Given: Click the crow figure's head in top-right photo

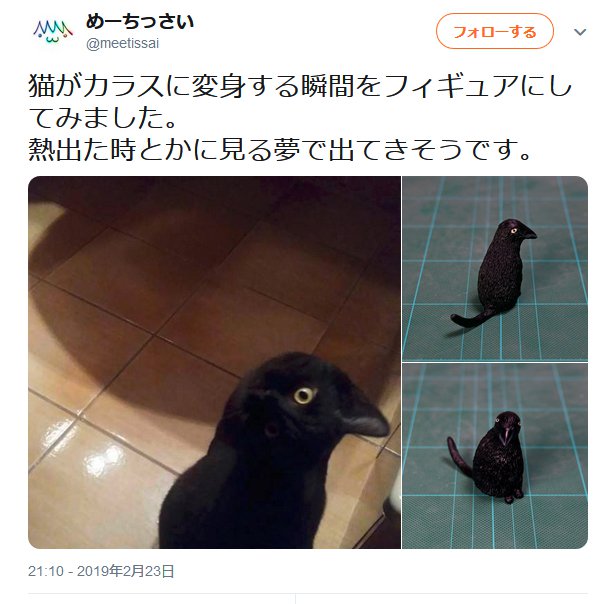Looking at the screenshot, I should click(x=515, y=230).
